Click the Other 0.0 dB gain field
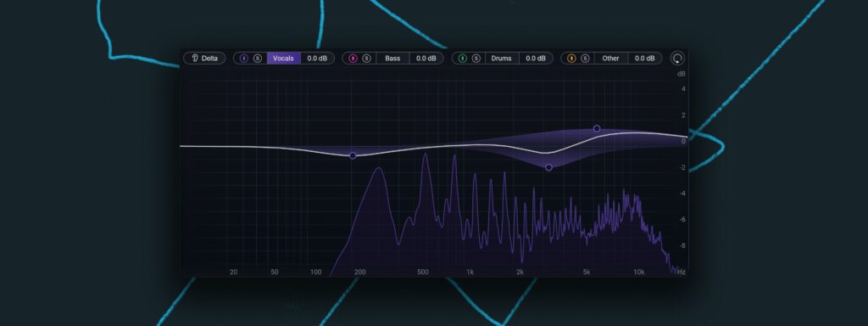Image resolution: width=868 pixels, height=326 pixels. point(645,59)
